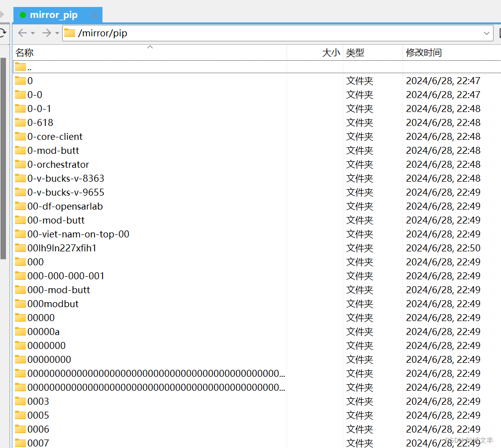Select folder icon of '000modbut'
The image size is (501, 448).
(20, 304)
